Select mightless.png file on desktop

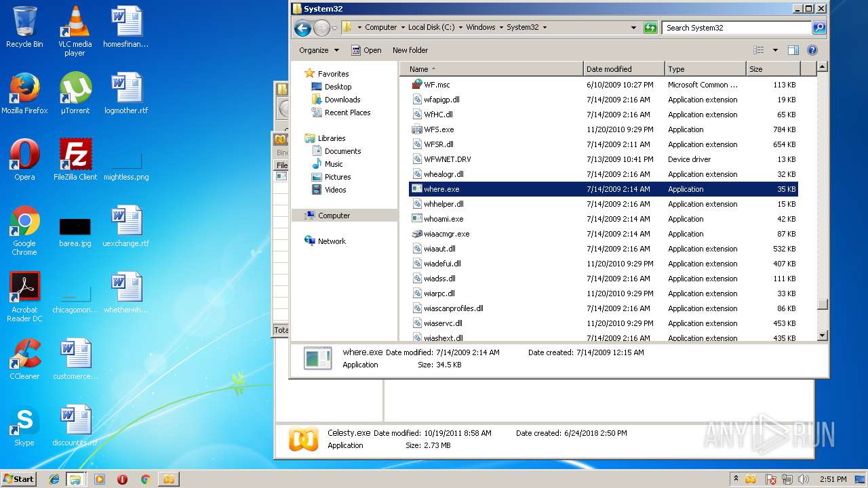click(x=126, y=166)
